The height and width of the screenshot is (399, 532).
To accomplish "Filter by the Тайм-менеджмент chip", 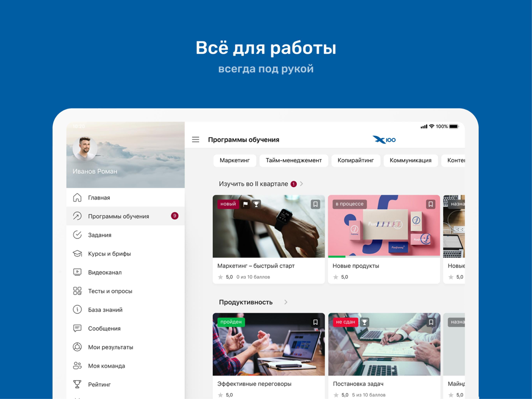I will coord(294,161).
